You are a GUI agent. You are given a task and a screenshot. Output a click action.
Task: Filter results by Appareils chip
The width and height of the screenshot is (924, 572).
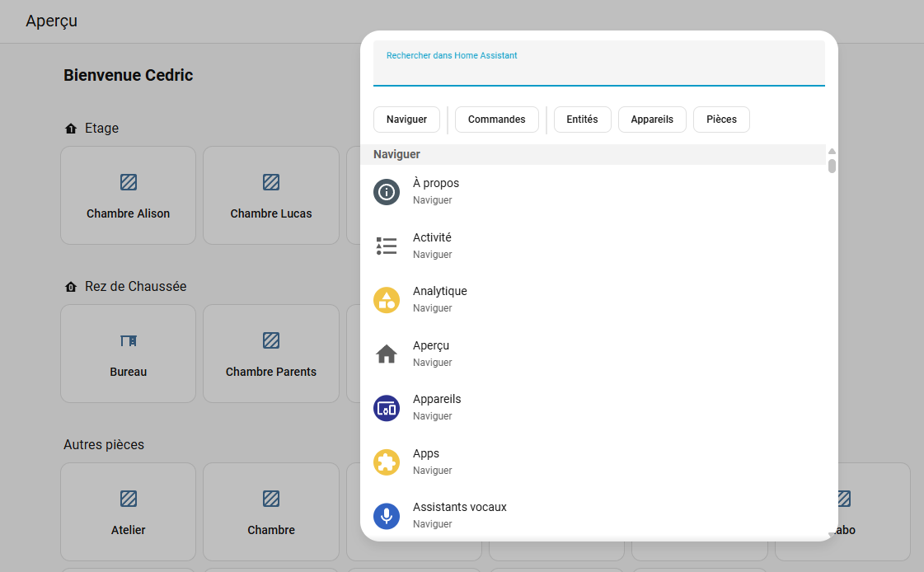click(x=652, y=120)
